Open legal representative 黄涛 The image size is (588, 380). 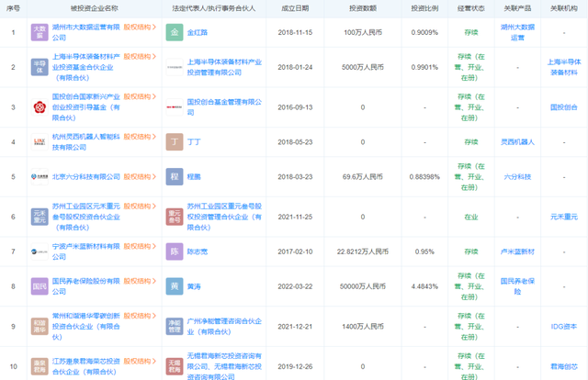194,286
